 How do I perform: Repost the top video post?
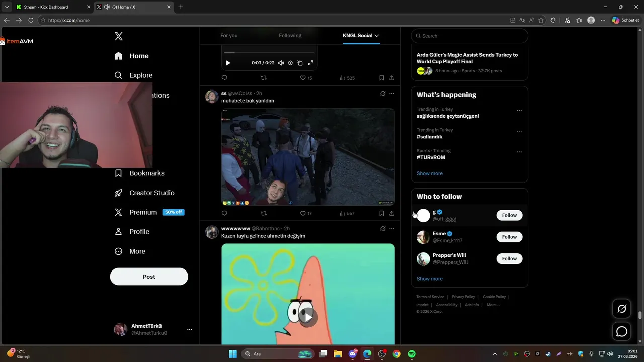pyautogui.click(x=264, y=78)
